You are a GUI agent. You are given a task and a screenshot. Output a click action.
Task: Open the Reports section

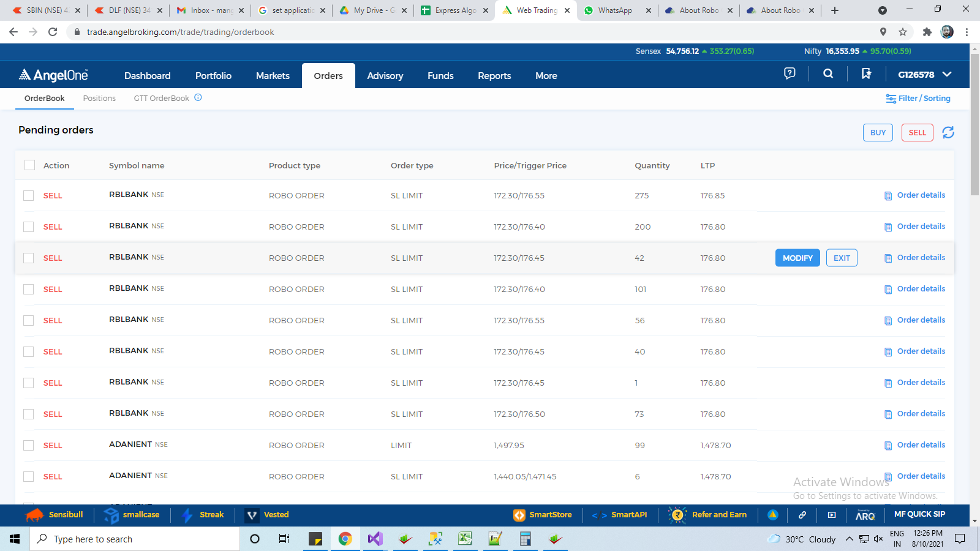tap(494, 76)
